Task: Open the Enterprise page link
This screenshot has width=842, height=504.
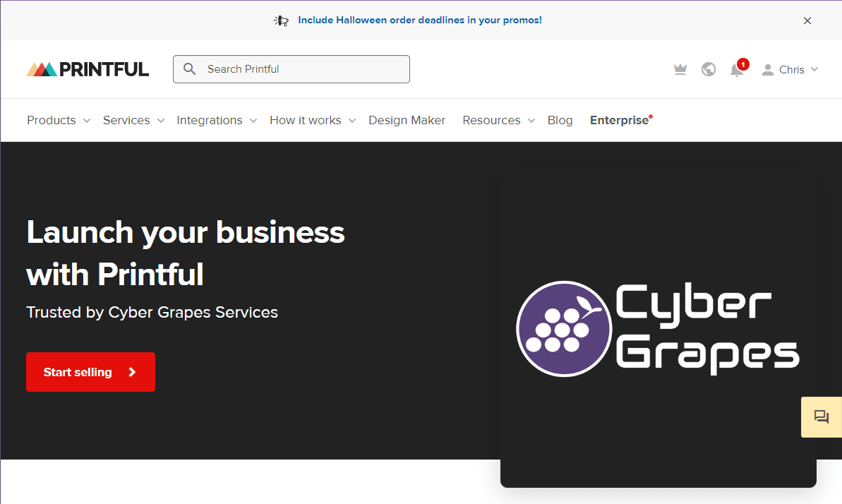Action: point(619,121)
